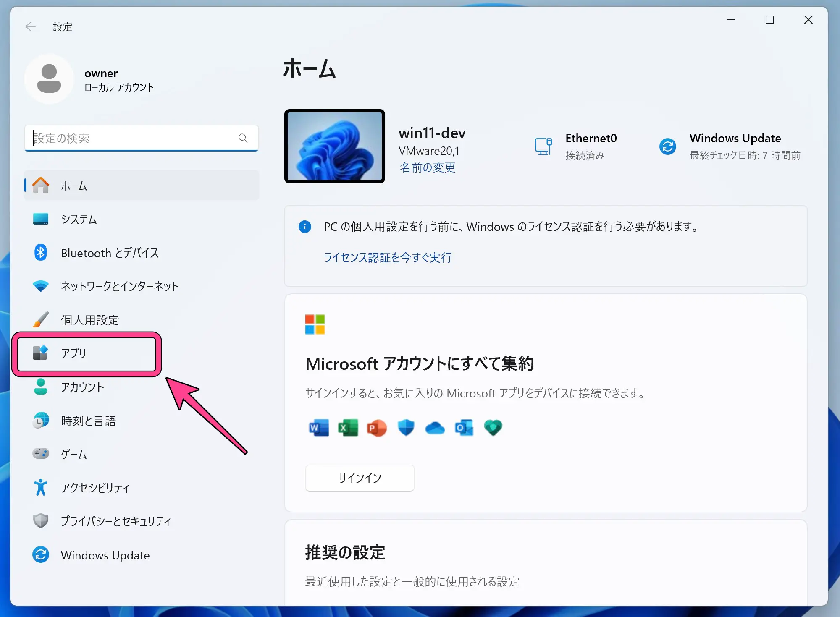Viewport: 840px width, 617px height.
Task: Click the Microsoft Defender shield icon
Action: coord(405,428)
